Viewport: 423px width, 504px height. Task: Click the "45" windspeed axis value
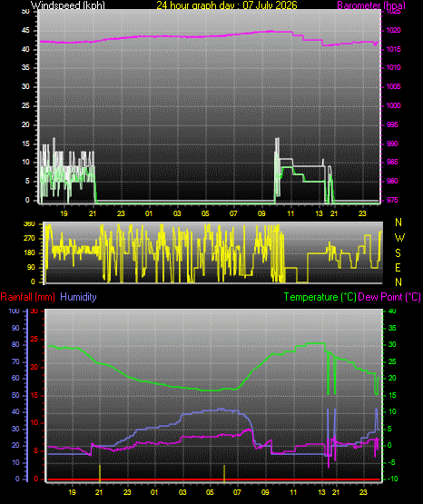coord(25,31)
